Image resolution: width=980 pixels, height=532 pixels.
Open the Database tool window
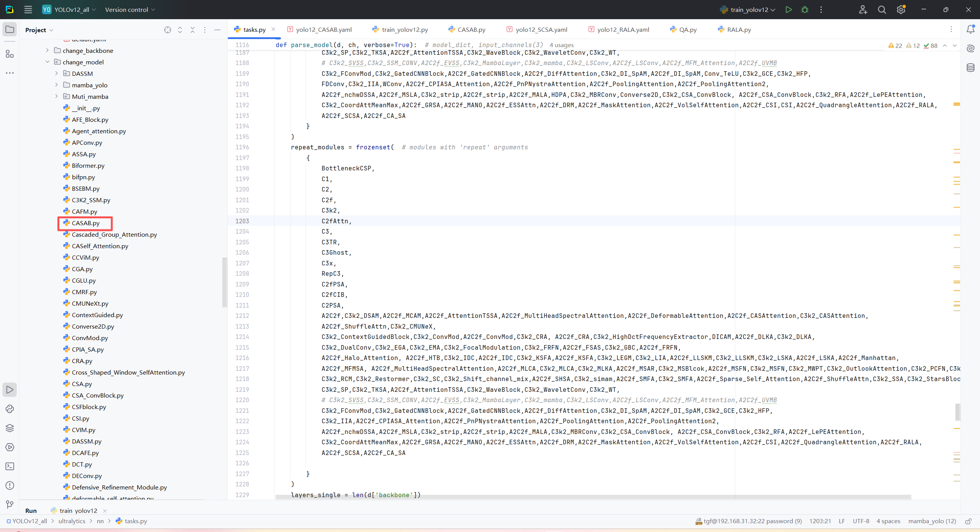(970, 68)
